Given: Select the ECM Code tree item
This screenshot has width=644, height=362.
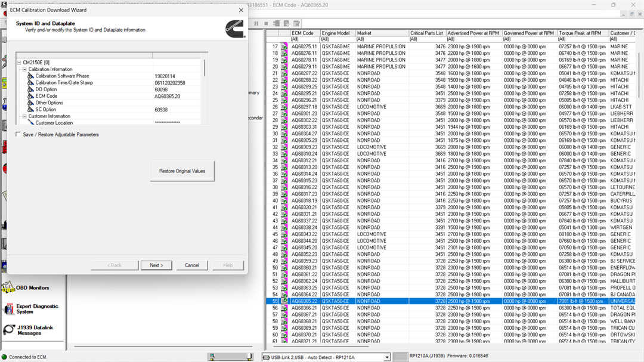Looking at the screenshot, I should pos(47,96).
